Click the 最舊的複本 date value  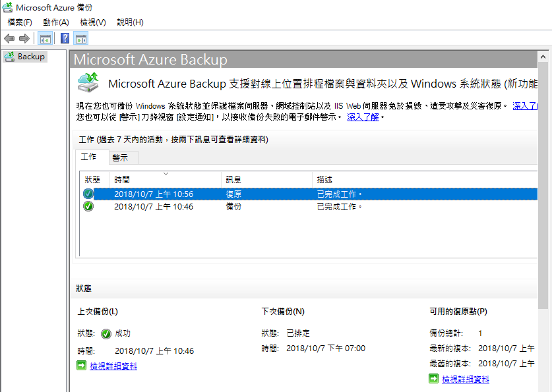506,364
